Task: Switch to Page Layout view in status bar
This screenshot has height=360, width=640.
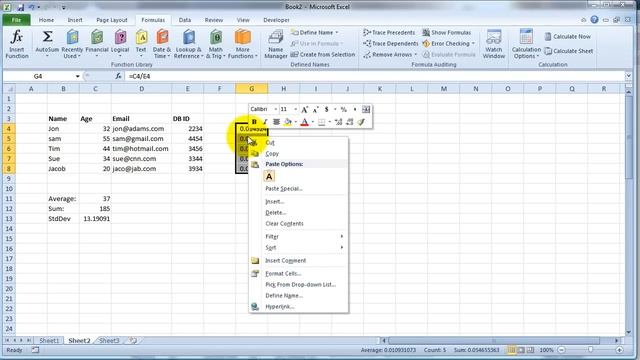Action: (x=521, y=350)
